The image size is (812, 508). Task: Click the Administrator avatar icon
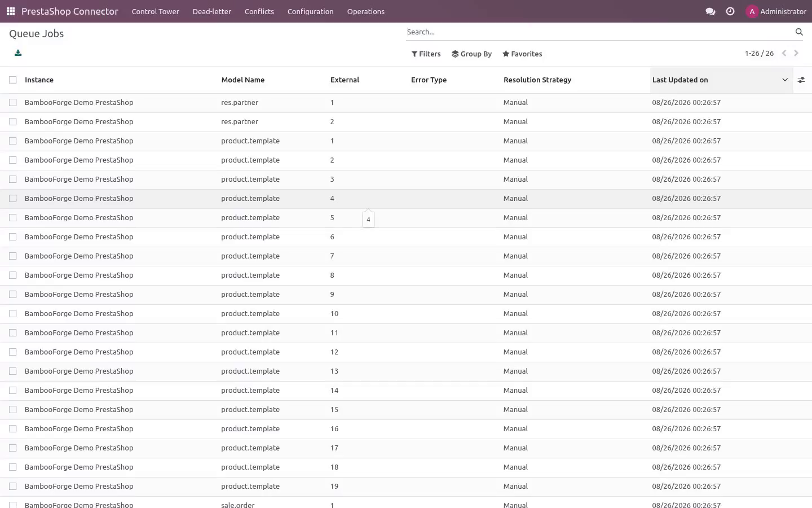(752, 11)
